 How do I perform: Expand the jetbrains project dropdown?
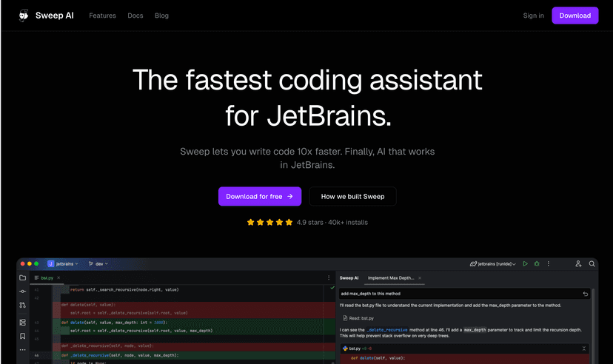click(x=63, y=263)
